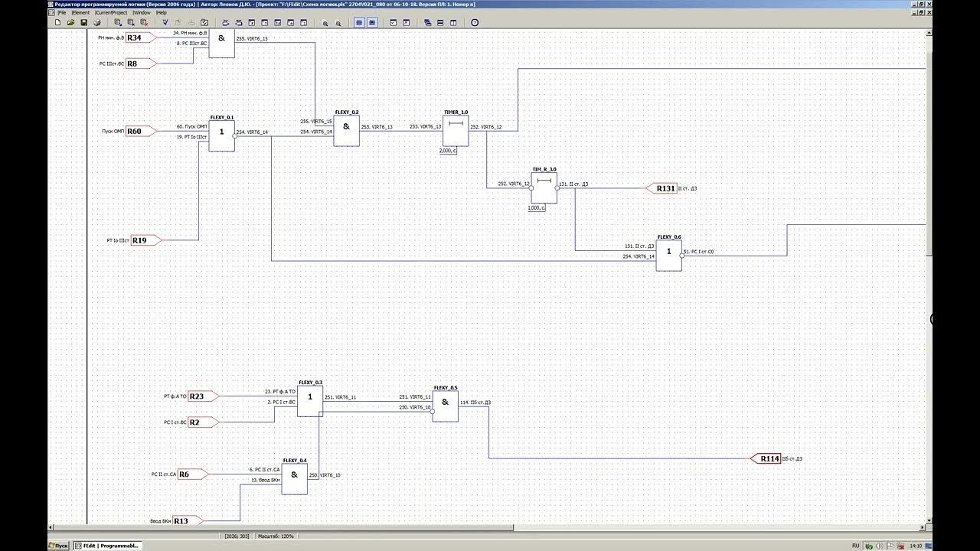
Task: Select the TIMER_1.0 block
Action: (456, 130)
